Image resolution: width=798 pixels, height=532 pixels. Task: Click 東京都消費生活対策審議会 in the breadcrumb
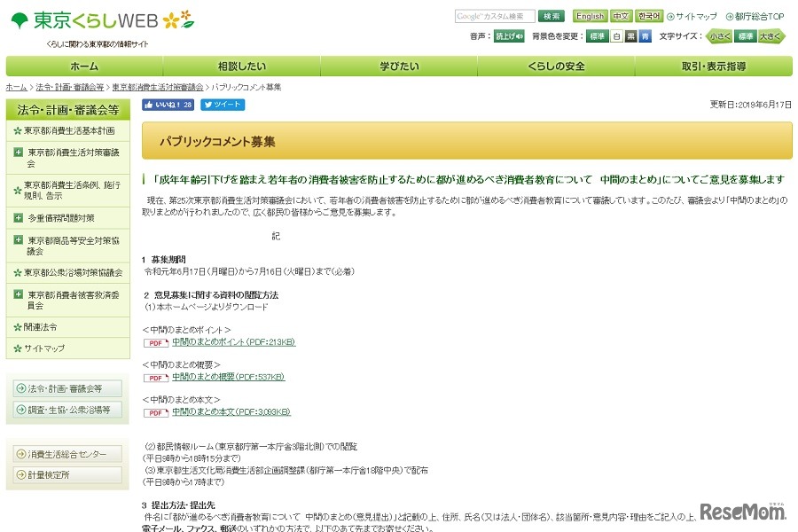pyautogui.click(x=157, y=87)
